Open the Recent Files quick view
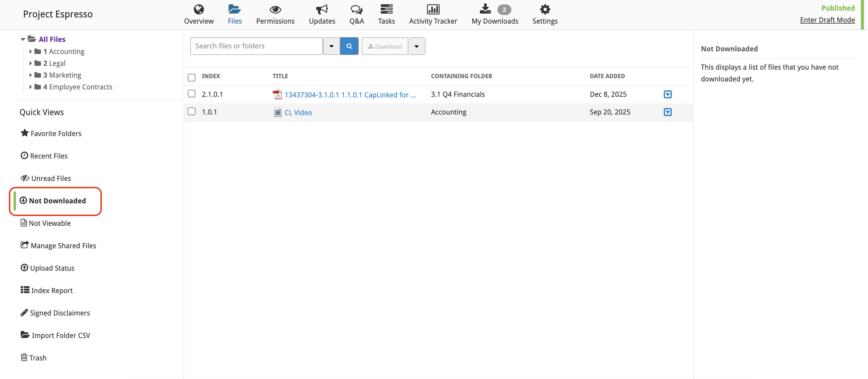This screenshot has height=379, width=868. pyautogui.click(x=48, y=156)
